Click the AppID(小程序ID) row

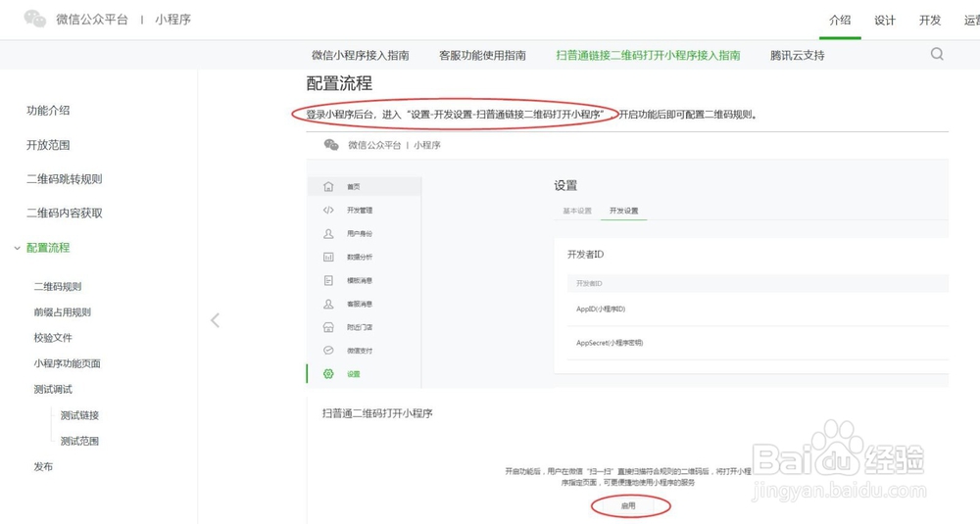(x=758, y=310)
